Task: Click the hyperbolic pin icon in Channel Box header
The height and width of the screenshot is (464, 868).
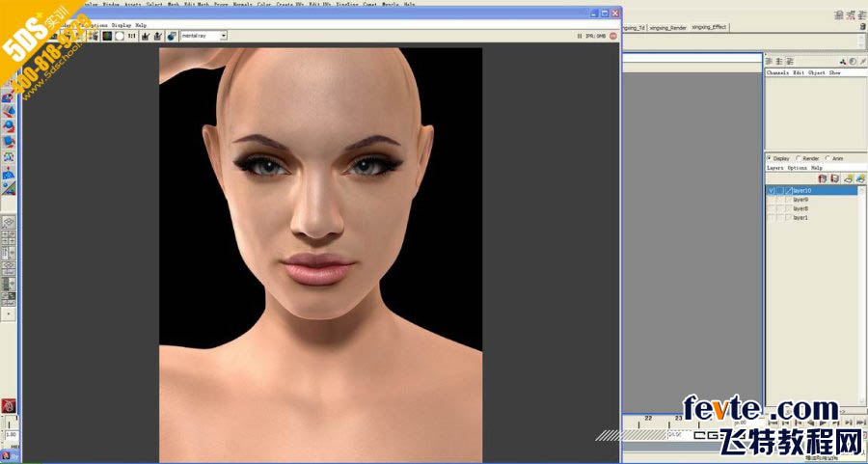Action: (x=862, y=62)
